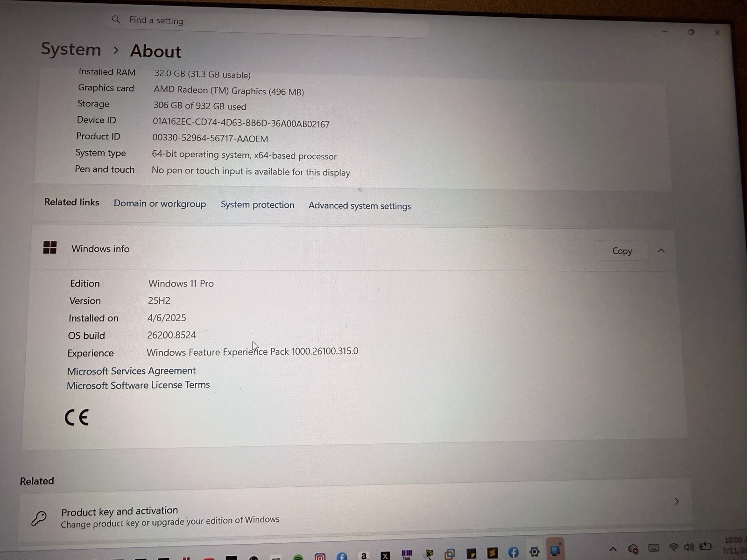Screen dimensions: 747x560
Task: Open Instagram from the taskbar
Action: pyautogui.click(x=320, y=557)
